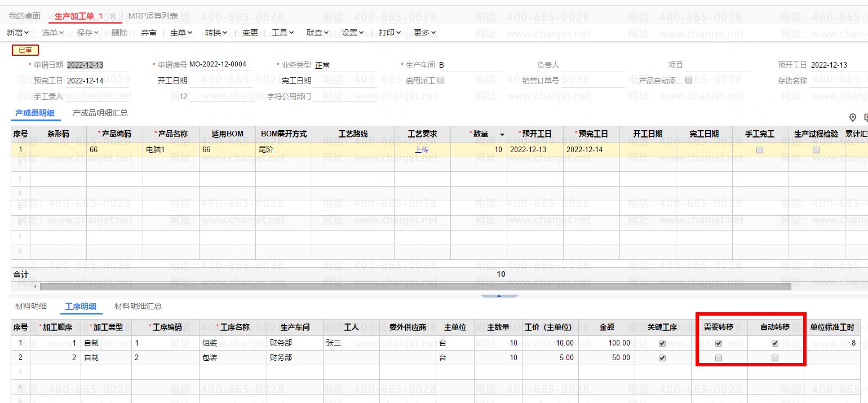Image resolution: width=868 pixels, height=403 pixels.
Task: Open the 工具 dropdown menu
Action: [x=282, y=33]
